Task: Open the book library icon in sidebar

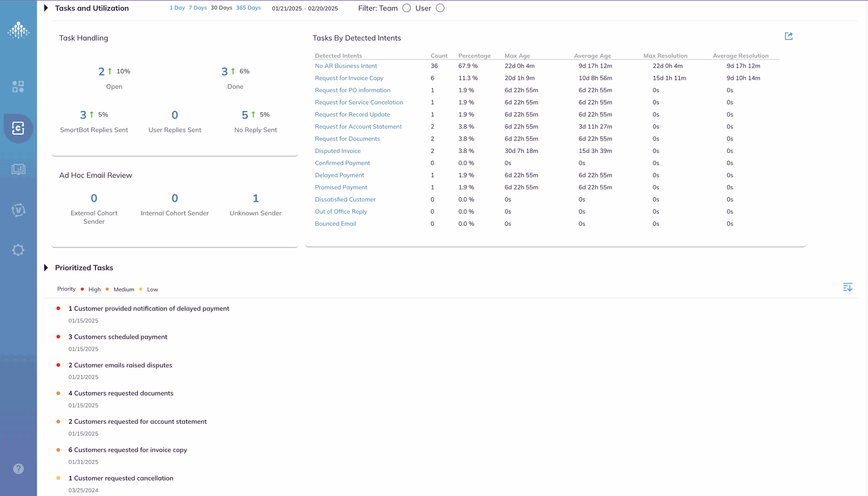Action: [x=18, y=169]
